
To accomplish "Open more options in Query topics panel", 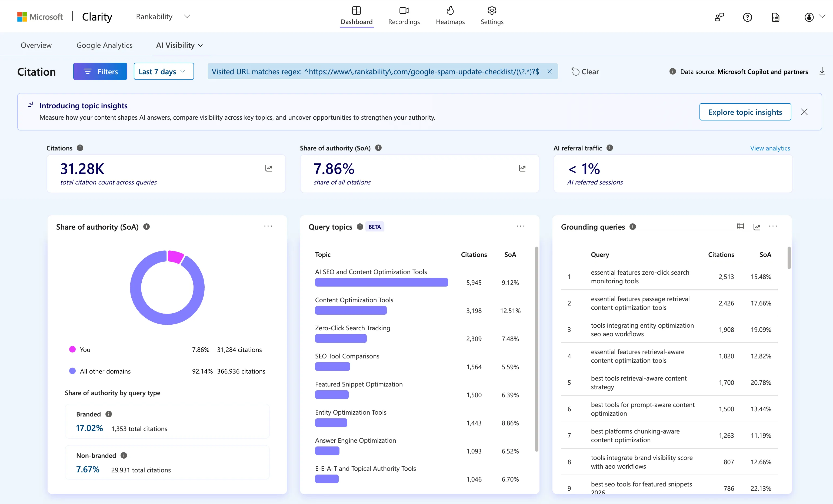I will (x=521, y=226).
